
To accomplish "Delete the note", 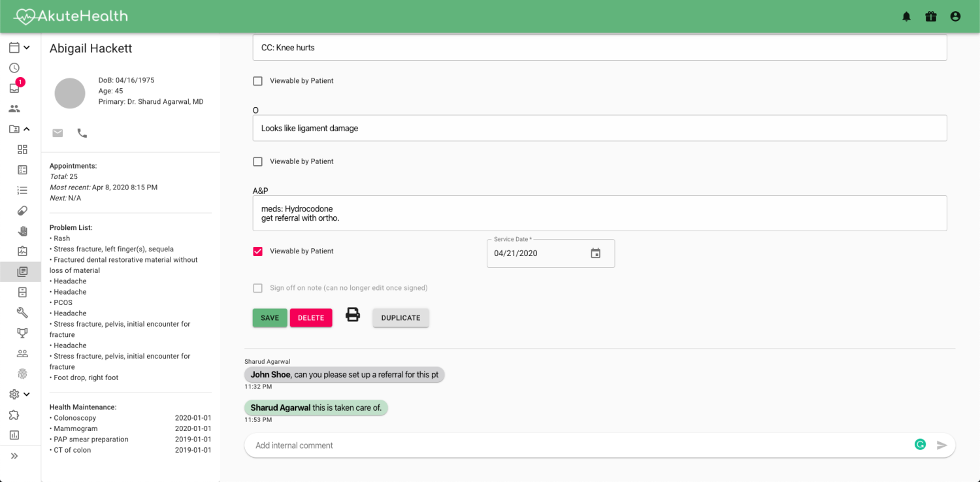I will click(x=311, y=318).
